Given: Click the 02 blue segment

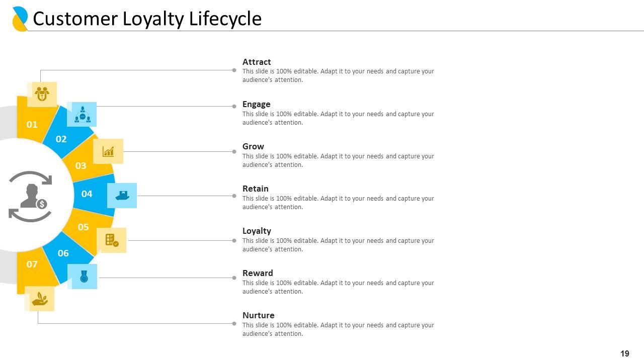Looking at the screenshot, I should [x=61, y=139].
